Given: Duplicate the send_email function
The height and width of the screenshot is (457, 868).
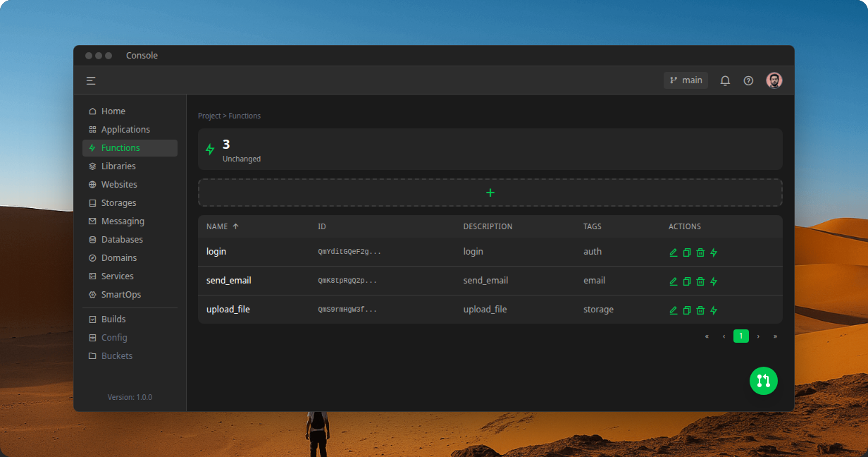Looking at the screenshot, I should [x=687, y=281].
